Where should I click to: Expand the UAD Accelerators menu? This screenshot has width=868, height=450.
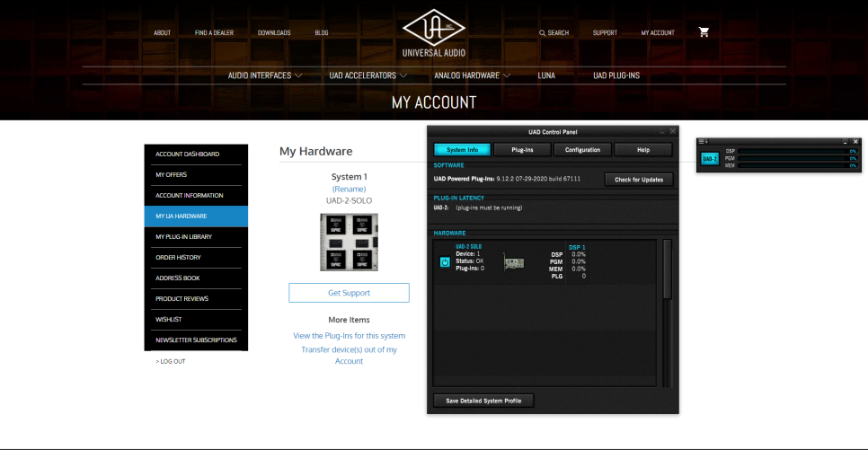(368, 75)
